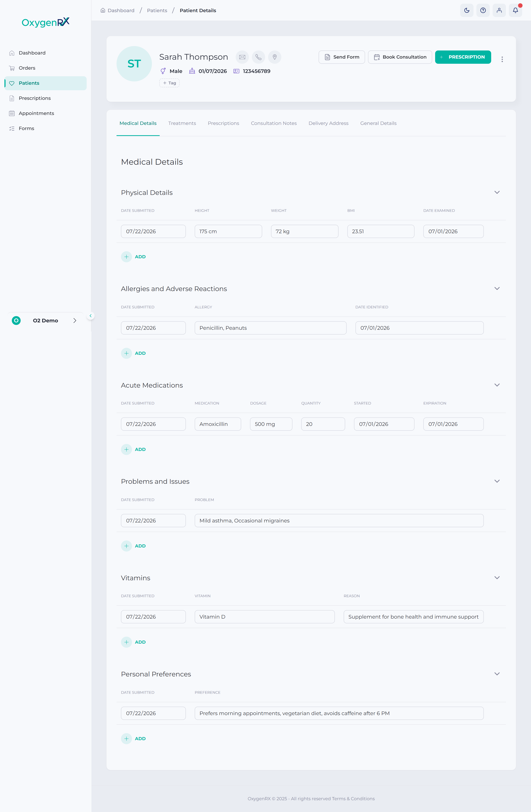Screen dimensions: 531x812
Task: Click the Book Consultation button
Action: (400, 57)
